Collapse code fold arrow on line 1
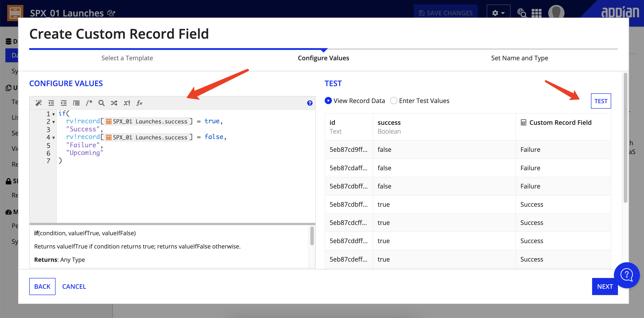Screen dimensions: 644x318 click(53, 114)
